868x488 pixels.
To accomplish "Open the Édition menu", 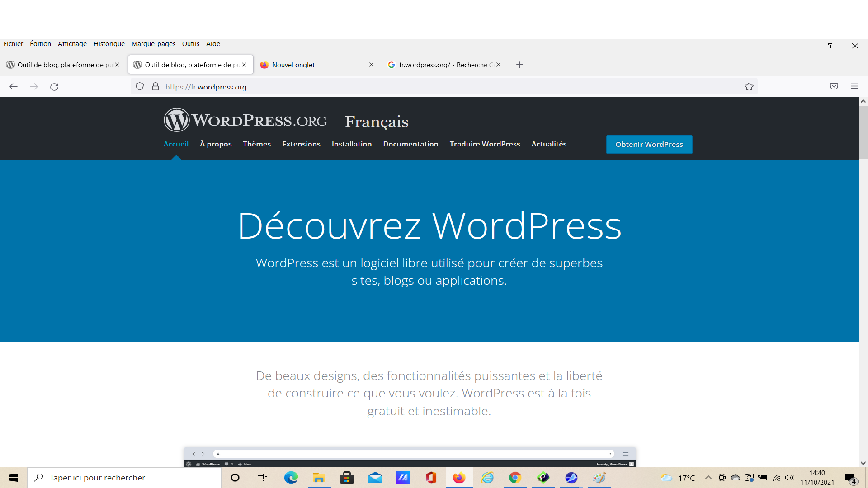I will [x=40, y=44].
